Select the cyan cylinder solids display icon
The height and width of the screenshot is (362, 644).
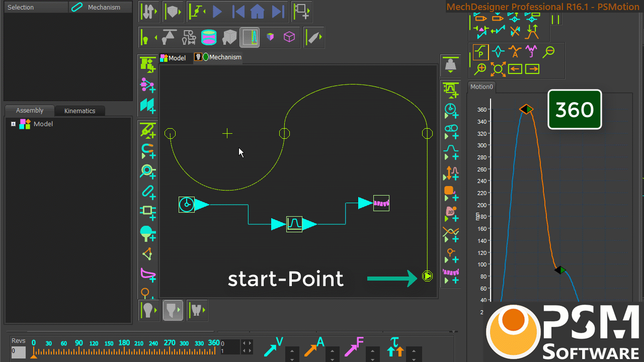(x=209, y=37)
